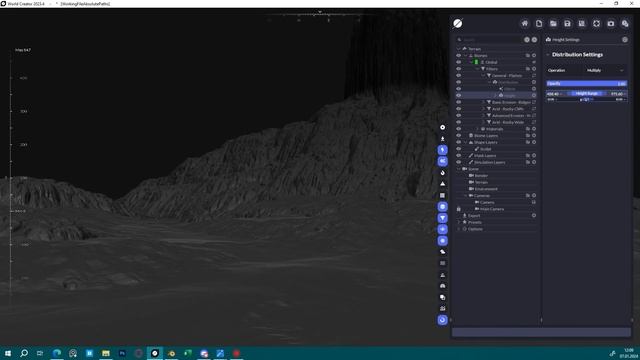
Task: Create a new project file icon
Action: pos(539,24)
